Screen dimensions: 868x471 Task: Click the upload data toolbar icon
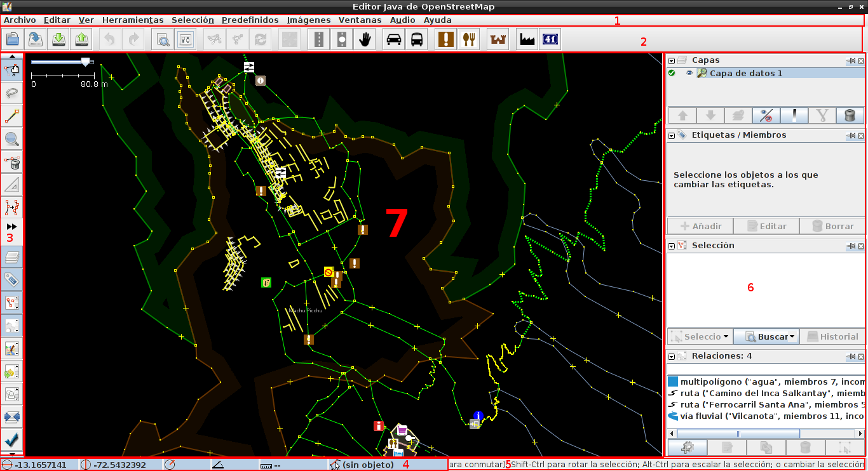click(x=82, y=39)
